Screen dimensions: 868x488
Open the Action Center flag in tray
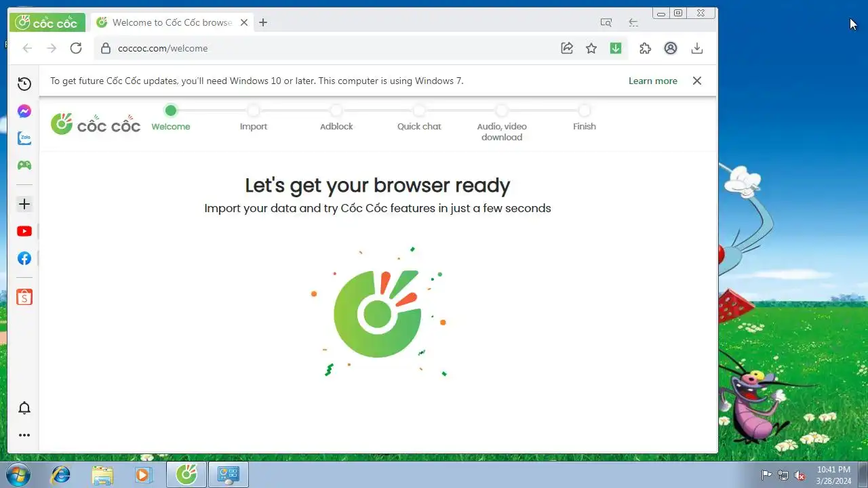click(x=767, y=475)
